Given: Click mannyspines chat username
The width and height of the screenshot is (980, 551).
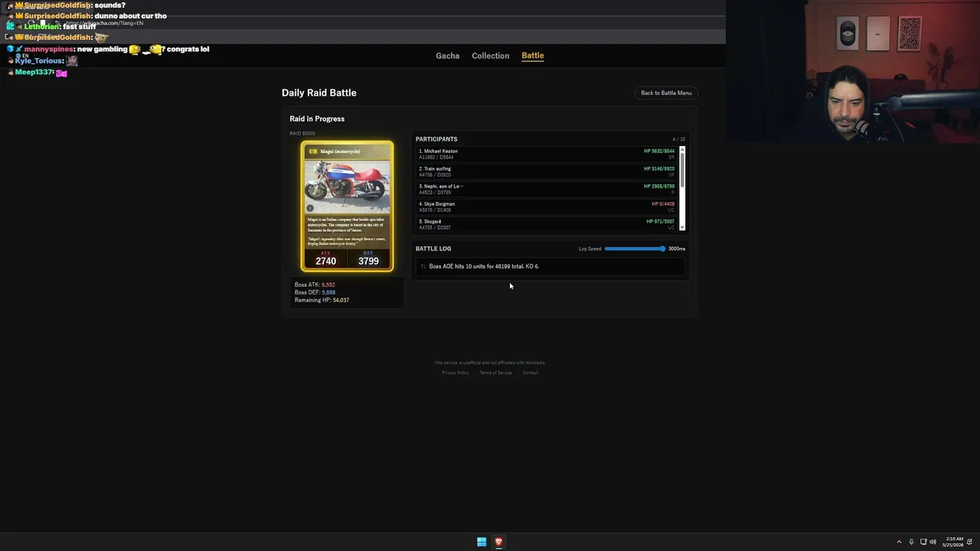Looking at the screenshot, I should pos(48,49).
